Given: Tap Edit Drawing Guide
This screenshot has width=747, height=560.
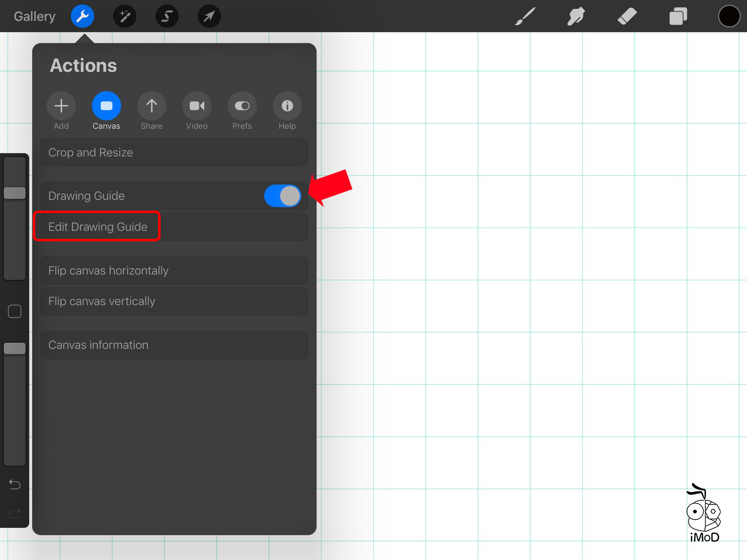Looking at the screenshot, I should (98, 227).
